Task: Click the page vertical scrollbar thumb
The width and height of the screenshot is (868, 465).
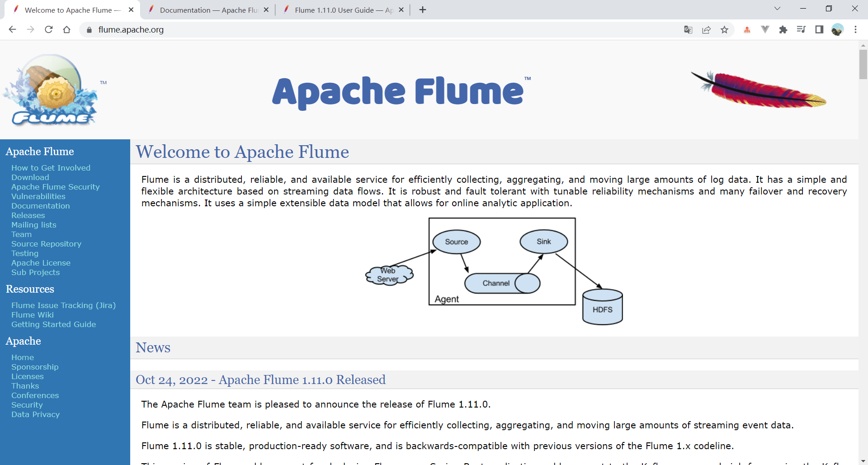Action: pos(863,64)
